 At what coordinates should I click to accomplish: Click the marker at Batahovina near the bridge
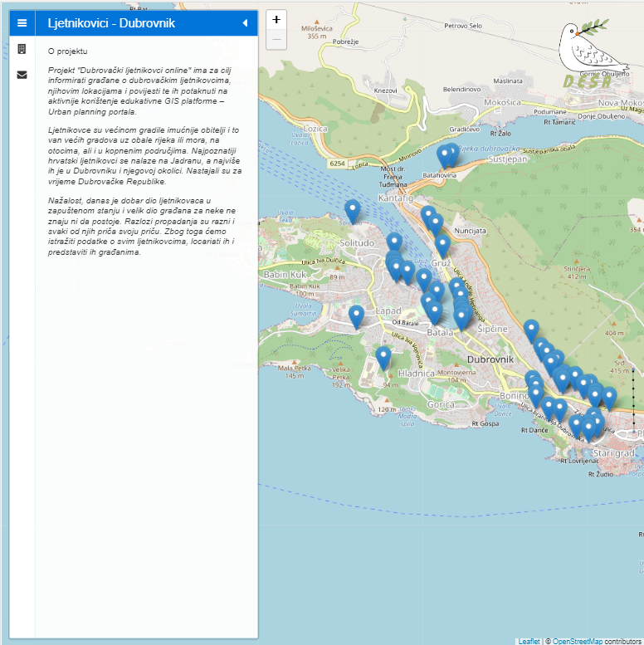click(x=447, y=155)
